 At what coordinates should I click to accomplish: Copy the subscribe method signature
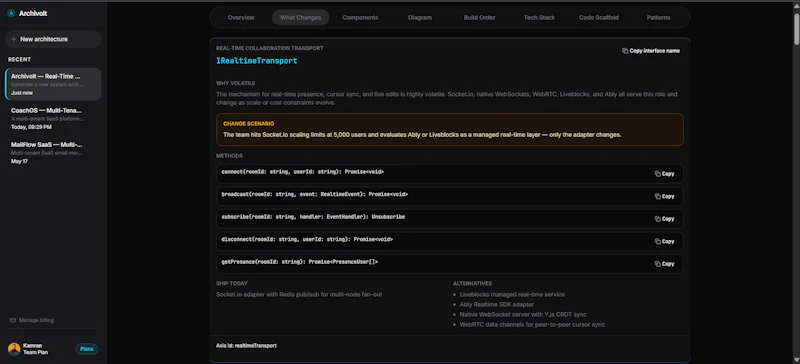tap(664, 219)
